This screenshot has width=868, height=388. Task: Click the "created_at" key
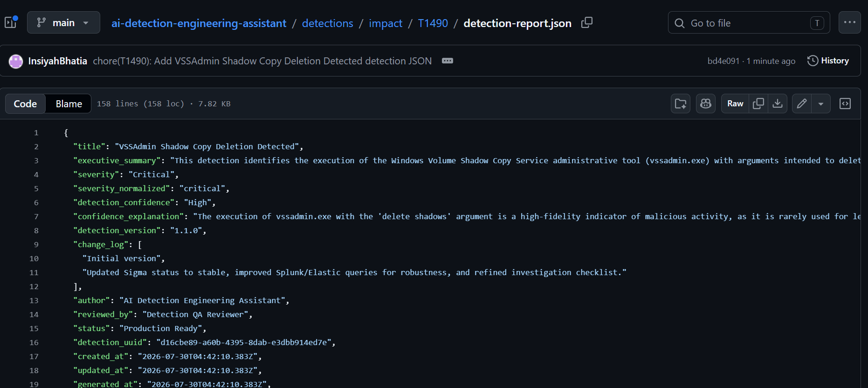pos(100,356)
